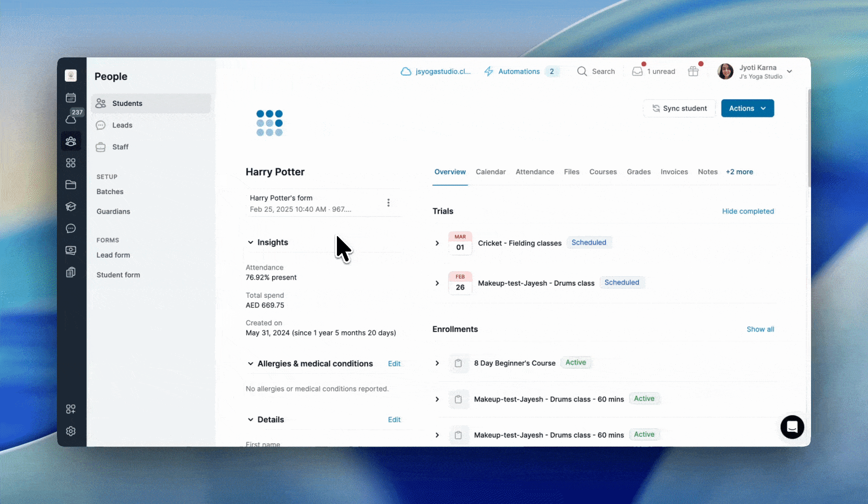Open the unread inbox icon
The height and width of the screenshot is (504, 868).
pos(637,71)
